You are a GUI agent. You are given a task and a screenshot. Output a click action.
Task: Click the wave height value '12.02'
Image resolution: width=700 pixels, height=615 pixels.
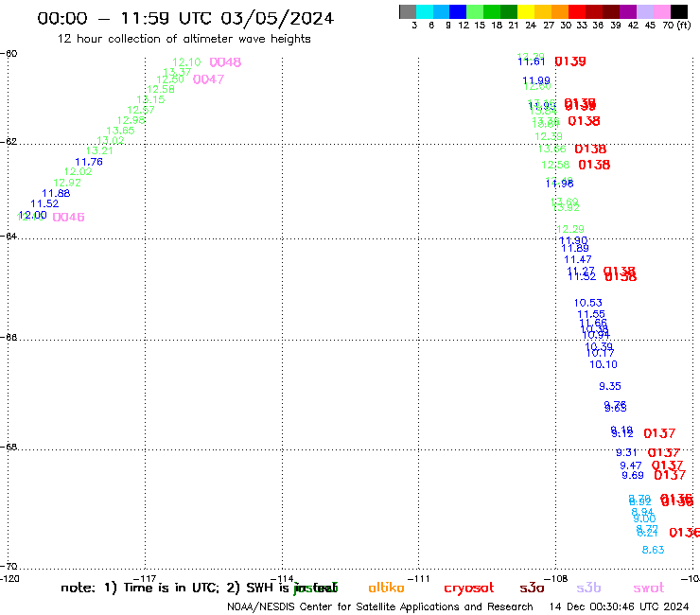coord(78,171)
